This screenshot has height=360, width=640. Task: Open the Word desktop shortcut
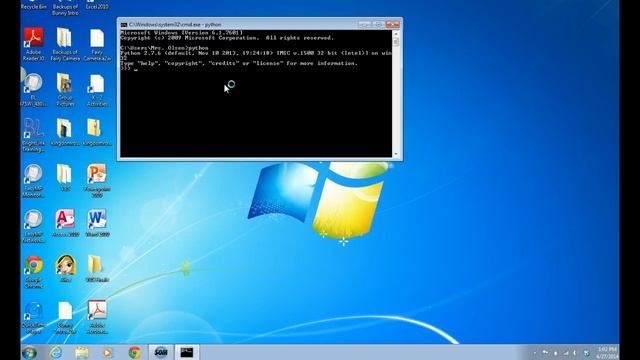(97, 223)
